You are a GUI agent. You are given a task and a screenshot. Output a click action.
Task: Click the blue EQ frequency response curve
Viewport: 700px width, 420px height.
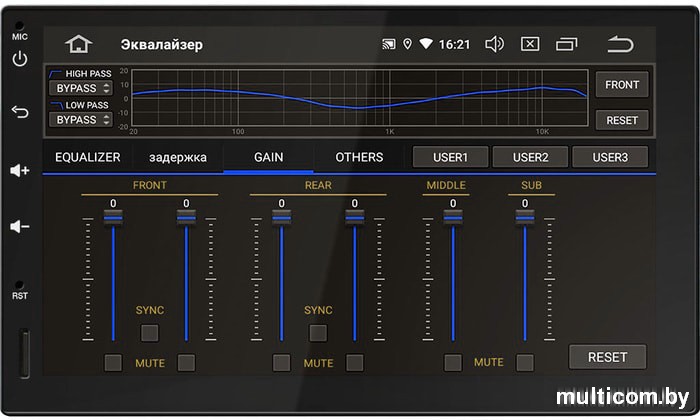(x=357, y=108)
